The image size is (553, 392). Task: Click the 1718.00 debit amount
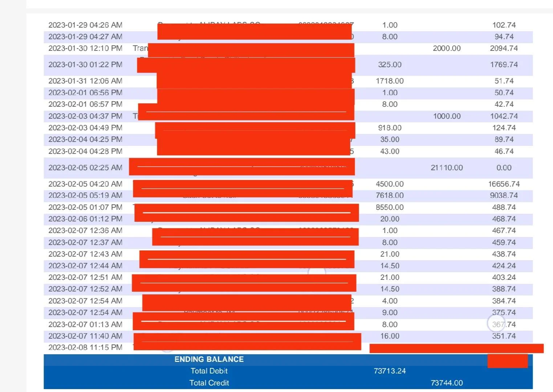click(x=390, y=81)
